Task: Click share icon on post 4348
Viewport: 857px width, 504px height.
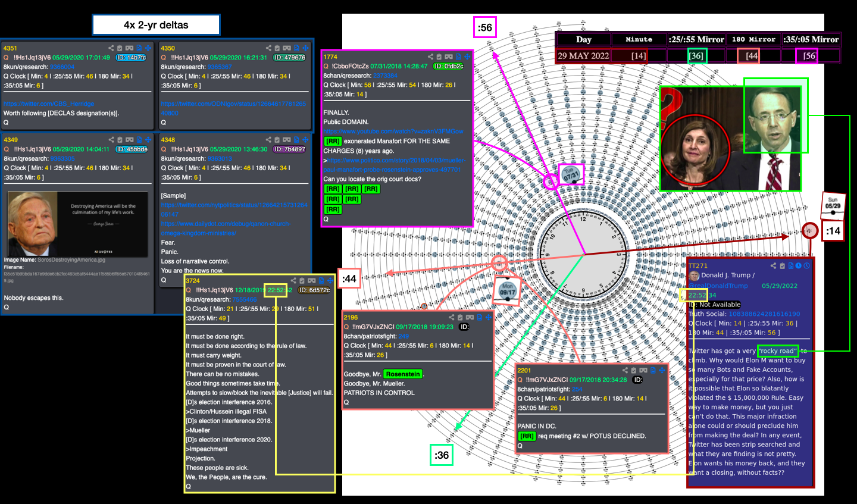Action: tap(268, 140)
